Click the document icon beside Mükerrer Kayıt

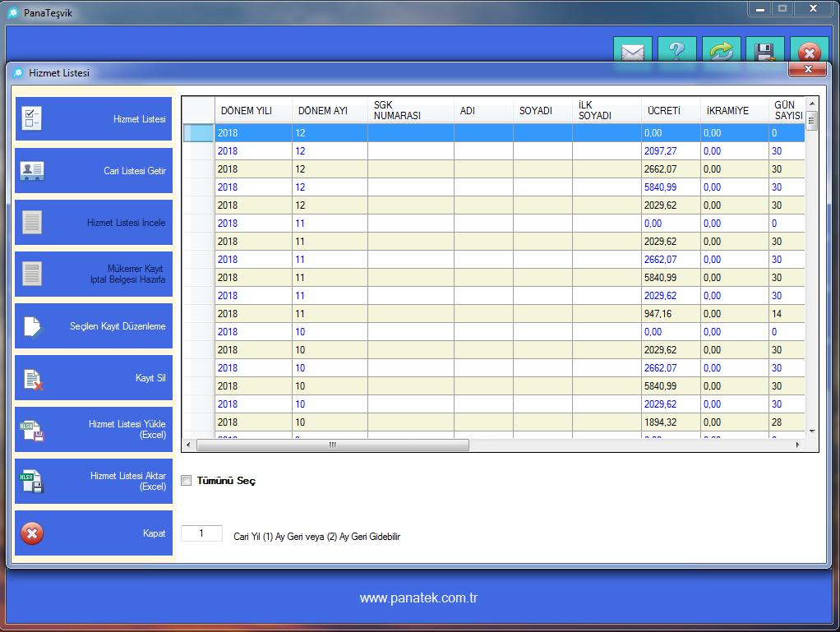[31, 274]
